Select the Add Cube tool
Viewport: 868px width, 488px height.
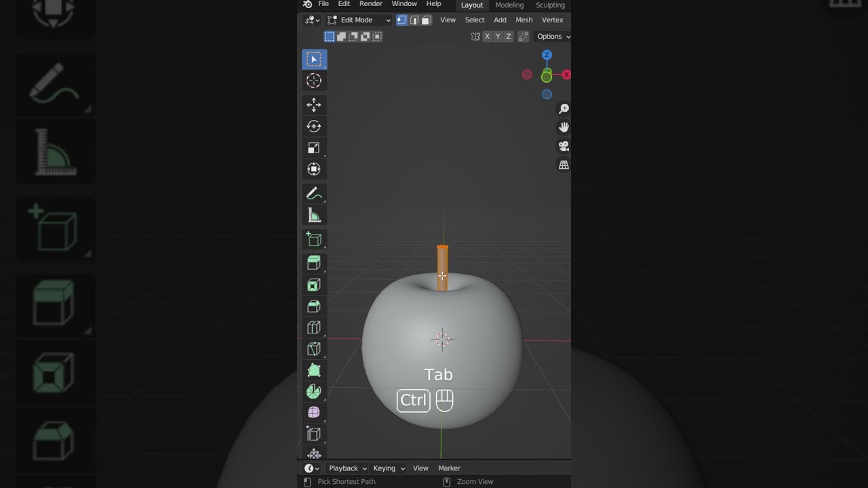tap(314, 239)
